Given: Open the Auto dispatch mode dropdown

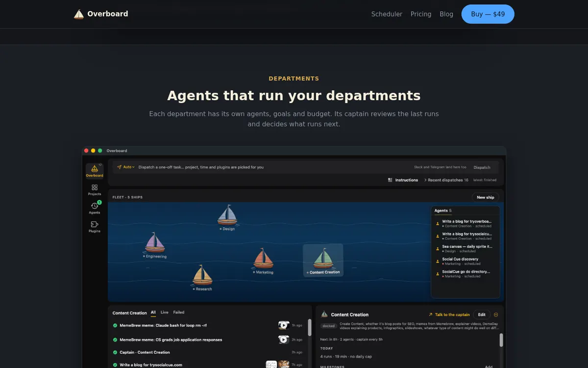Looking at the screenshot, I should click(x=126, y=167).
